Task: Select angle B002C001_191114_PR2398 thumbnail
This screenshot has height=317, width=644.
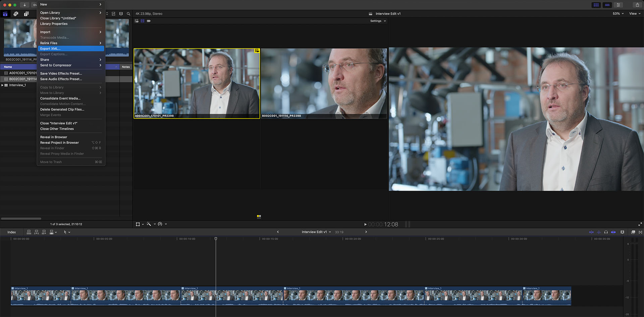Action: [324, 83]
